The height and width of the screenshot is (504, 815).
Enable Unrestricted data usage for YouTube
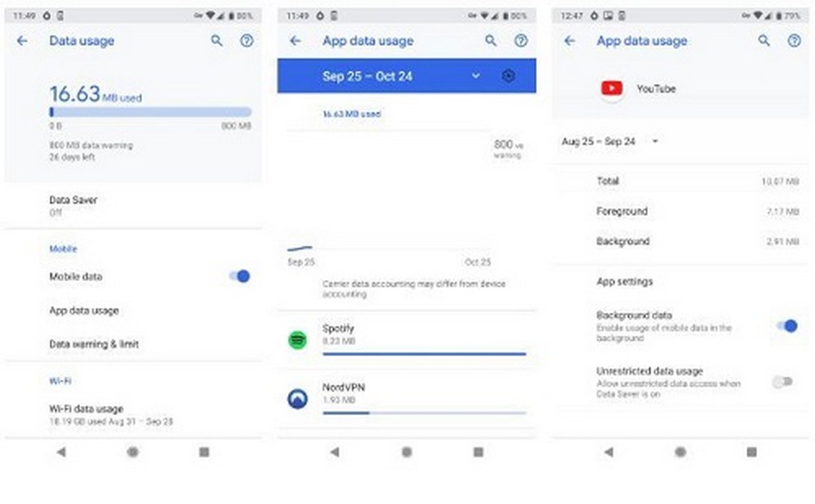point(781,381)
